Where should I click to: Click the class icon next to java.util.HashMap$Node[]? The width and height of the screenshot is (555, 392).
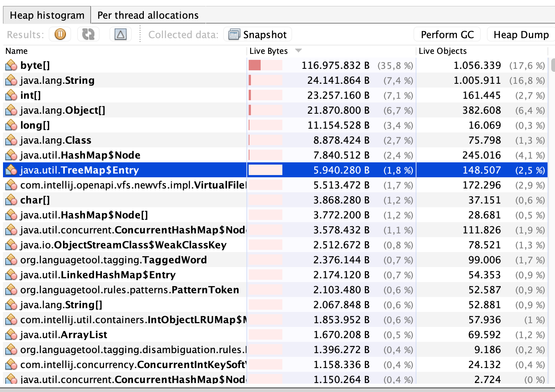pyautogui.click(x=11, y=215)
